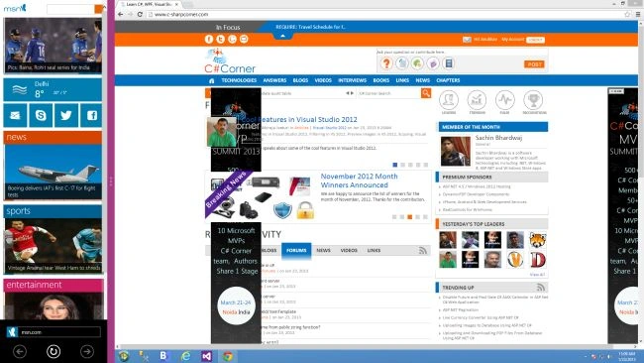The image size is (644, 363).
Task: Click the book icon in the contribute box
Action: (449, 63)
